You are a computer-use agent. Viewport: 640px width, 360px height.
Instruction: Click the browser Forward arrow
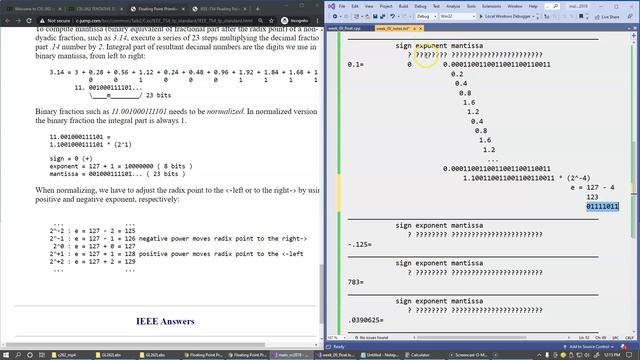pyautogui.click(x=18, y=20)
